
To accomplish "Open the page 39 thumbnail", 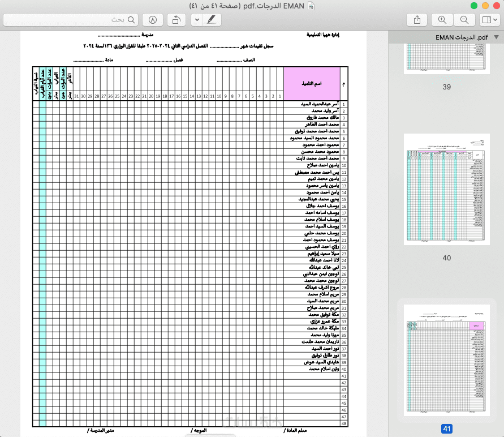I will (x=446, y=58).
